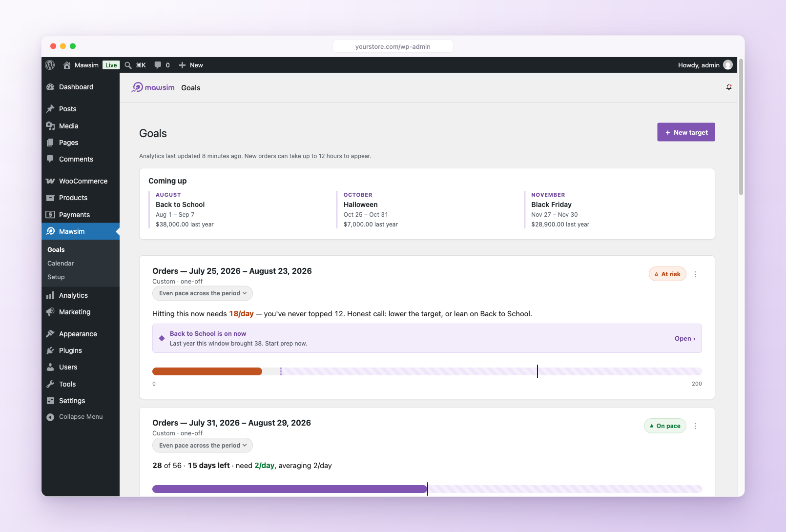Viewport: 786px width, 532px height.
Task: Click the Mawsim sidebar icon
Action: (50, 231)
